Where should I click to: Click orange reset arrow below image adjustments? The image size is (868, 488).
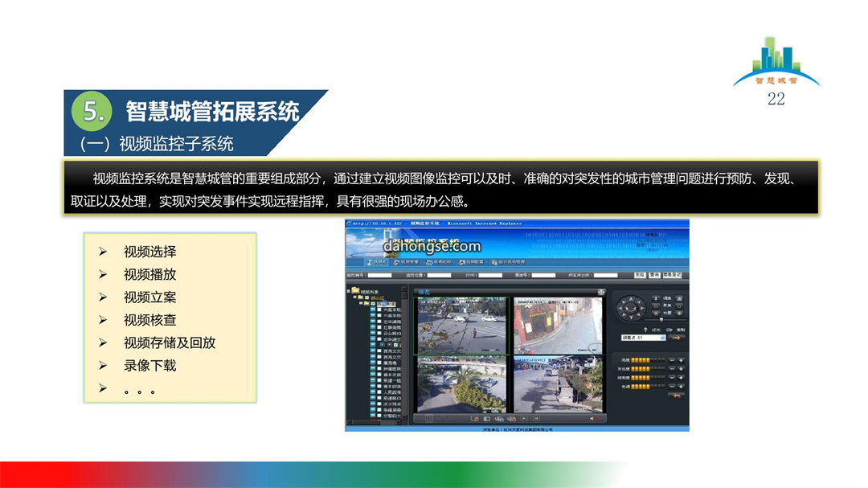pos(677,396)
